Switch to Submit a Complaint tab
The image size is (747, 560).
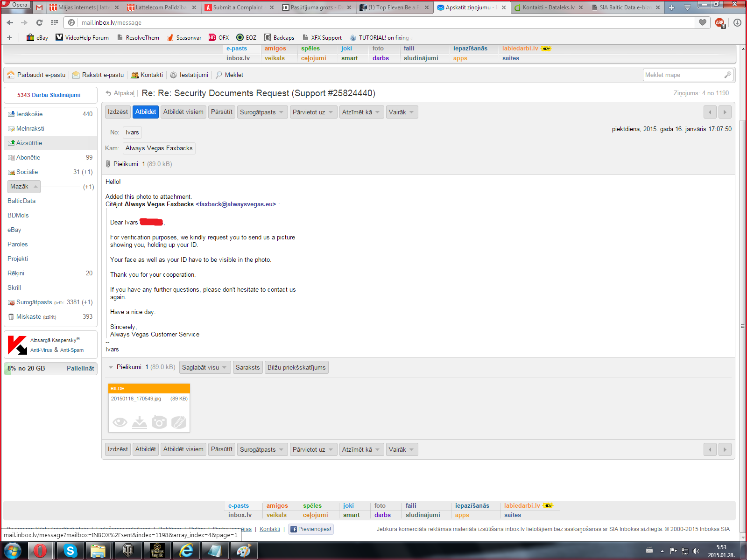[238, 7]
